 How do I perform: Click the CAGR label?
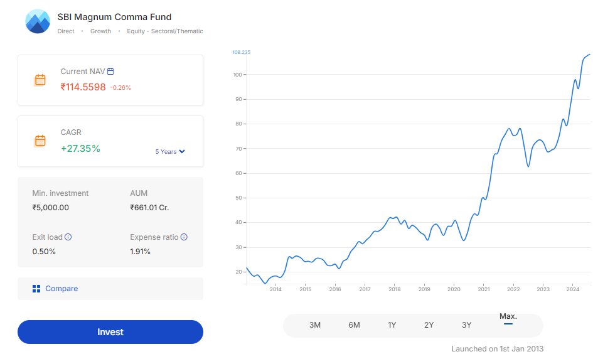[x=71, y=132]
